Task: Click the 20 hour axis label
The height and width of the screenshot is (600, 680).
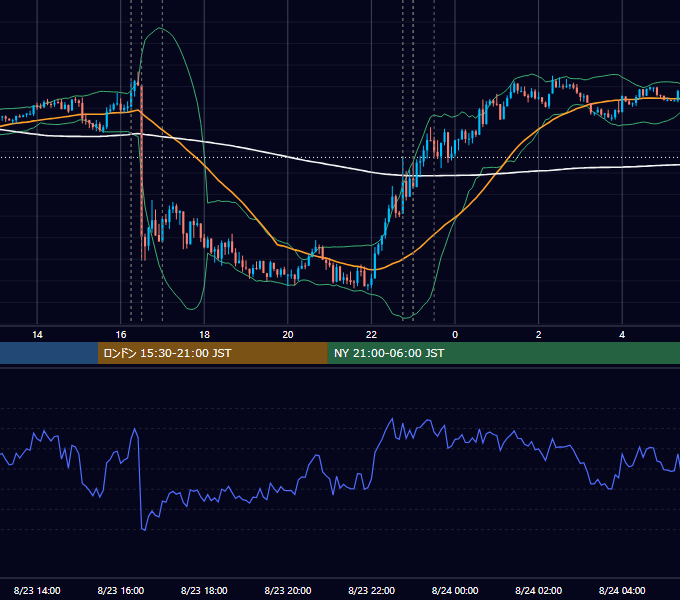Action: click(x=288, y=335)
